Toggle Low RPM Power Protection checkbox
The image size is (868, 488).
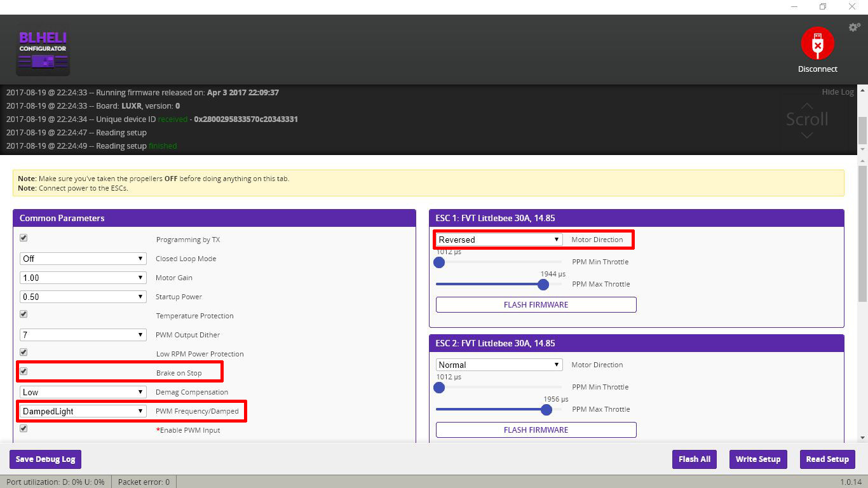tap(24, 352)
